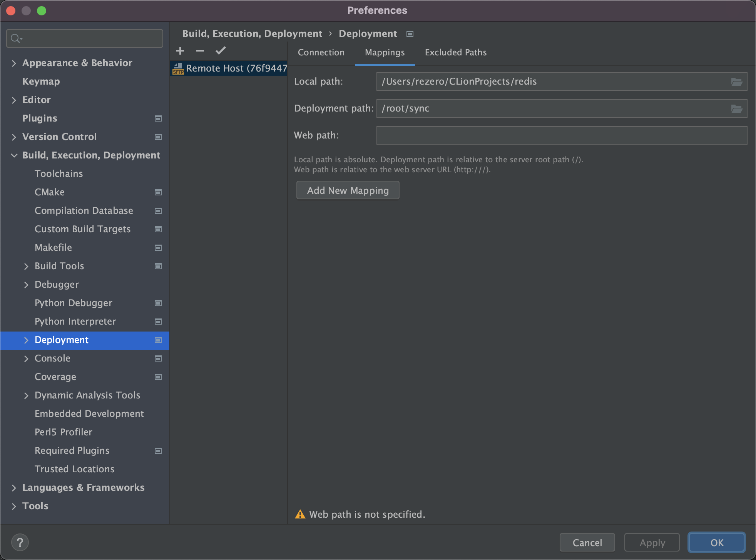Click the remove server minus icon
Viewport: 756px width, 560px height.
(x=200, y=51)
